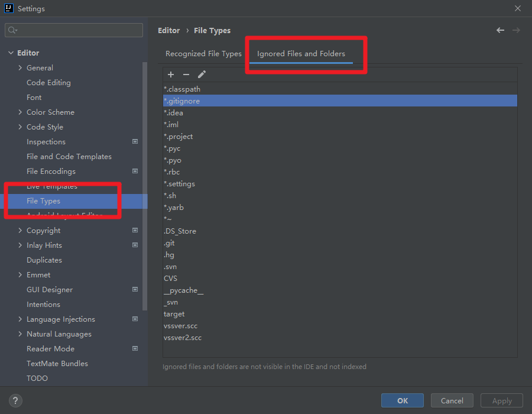The height and width of the screenshot is (414, 532).
Task: Select the *.settings pattern
Action: coord(340,183)
